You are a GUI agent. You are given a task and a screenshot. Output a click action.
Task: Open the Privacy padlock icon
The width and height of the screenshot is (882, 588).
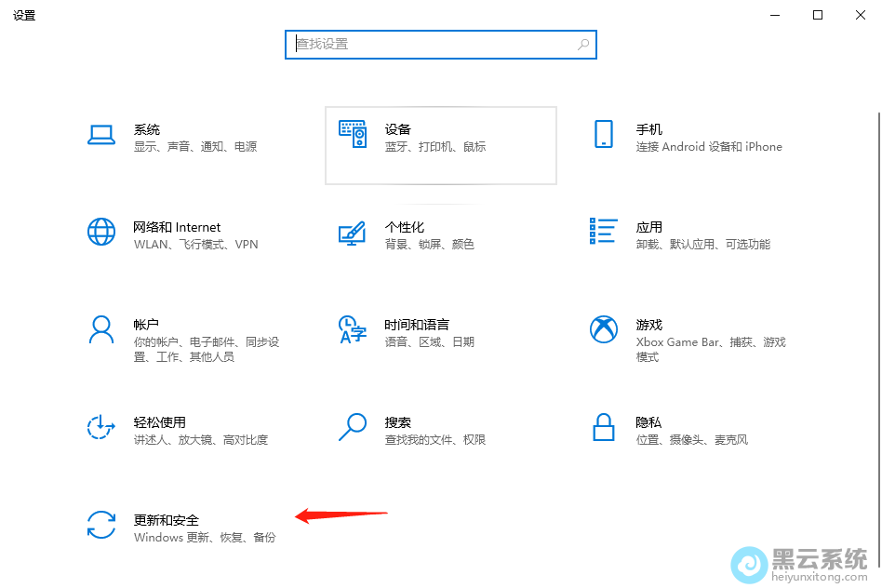pyautogui.click(x=604, y=427)
